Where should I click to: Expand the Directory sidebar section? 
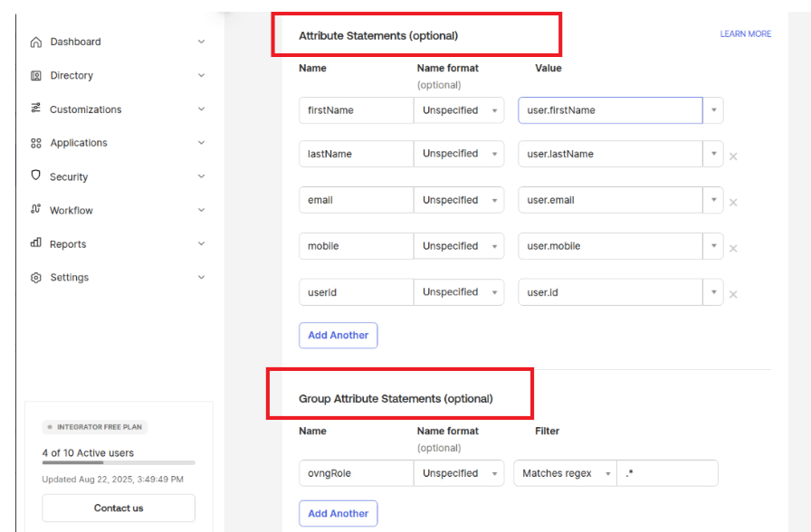[201, 75]
